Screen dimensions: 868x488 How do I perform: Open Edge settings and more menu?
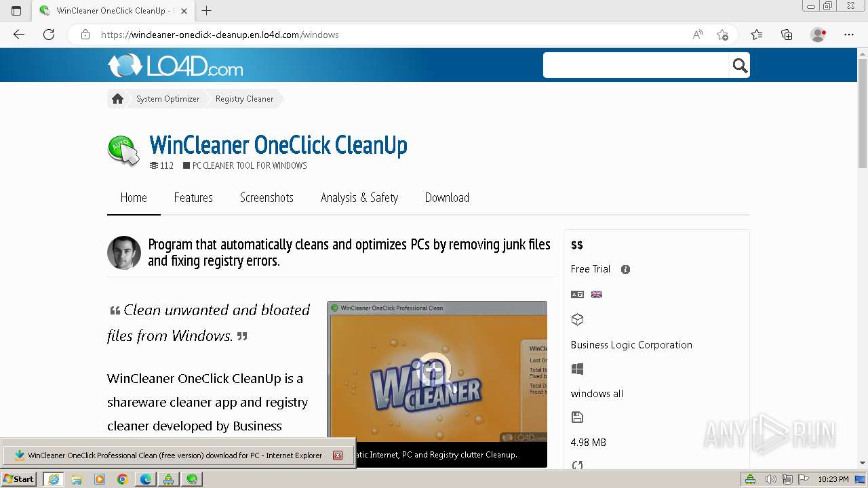(x=849, y=35)
